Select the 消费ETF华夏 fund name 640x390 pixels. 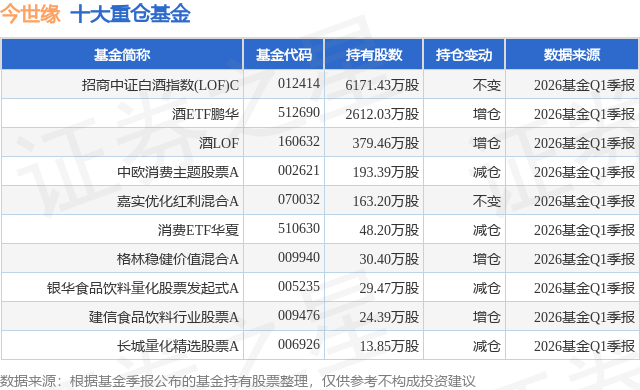[198, 230]
